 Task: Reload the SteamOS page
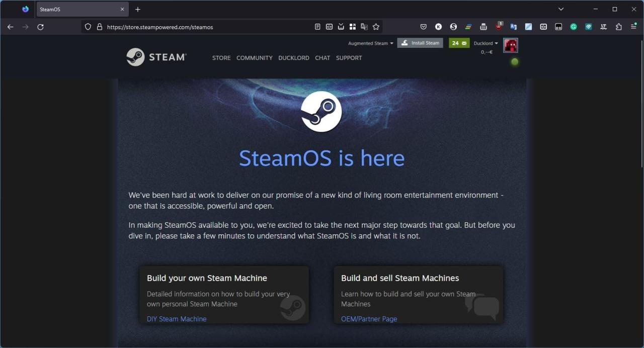click(x=40, y=27)
